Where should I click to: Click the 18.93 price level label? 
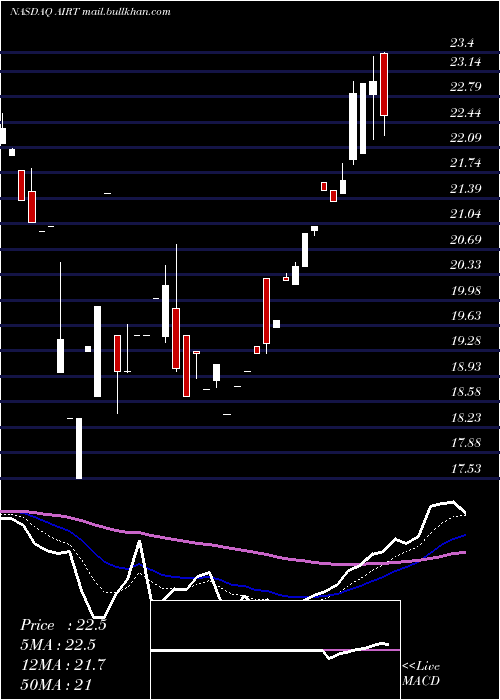pos(466,367)
